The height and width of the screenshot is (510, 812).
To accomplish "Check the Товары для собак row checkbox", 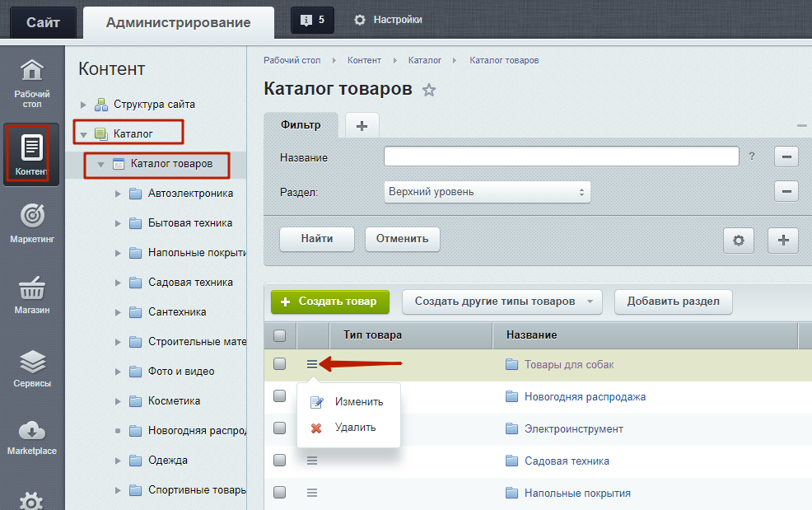I will pos(280,364).
